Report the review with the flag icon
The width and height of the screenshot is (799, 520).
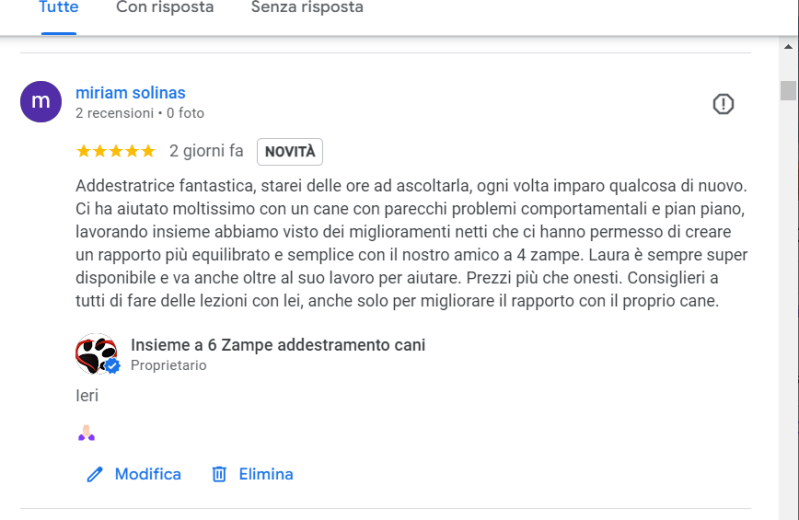click(723, 104)
